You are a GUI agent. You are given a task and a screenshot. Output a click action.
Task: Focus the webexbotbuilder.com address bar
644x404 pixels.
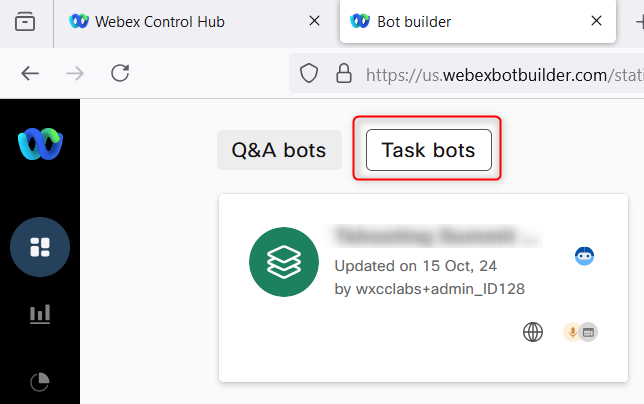tap(500, 73)
